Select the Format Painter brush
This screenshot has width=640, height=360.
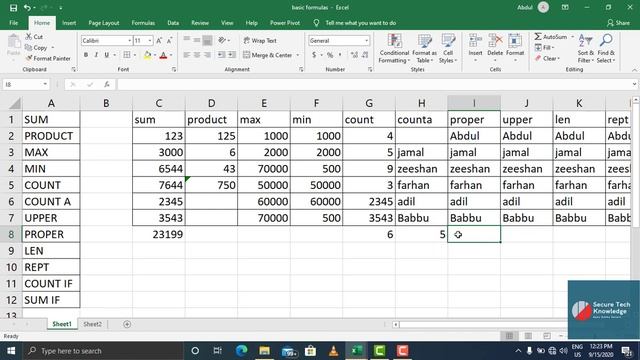(x=29, y=58)
